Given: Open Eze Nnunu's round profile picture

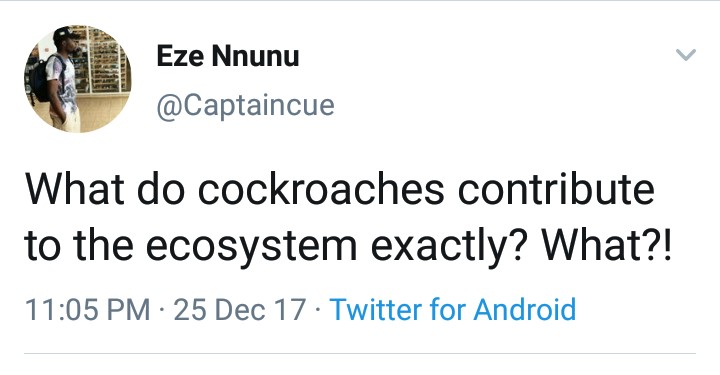Looking at the screenshot, I should click(78, 78).
